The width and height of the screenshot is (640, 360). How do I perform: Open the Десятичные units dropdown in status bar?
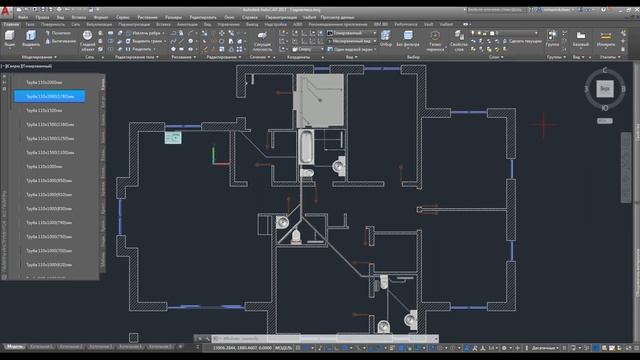(546, 348)
